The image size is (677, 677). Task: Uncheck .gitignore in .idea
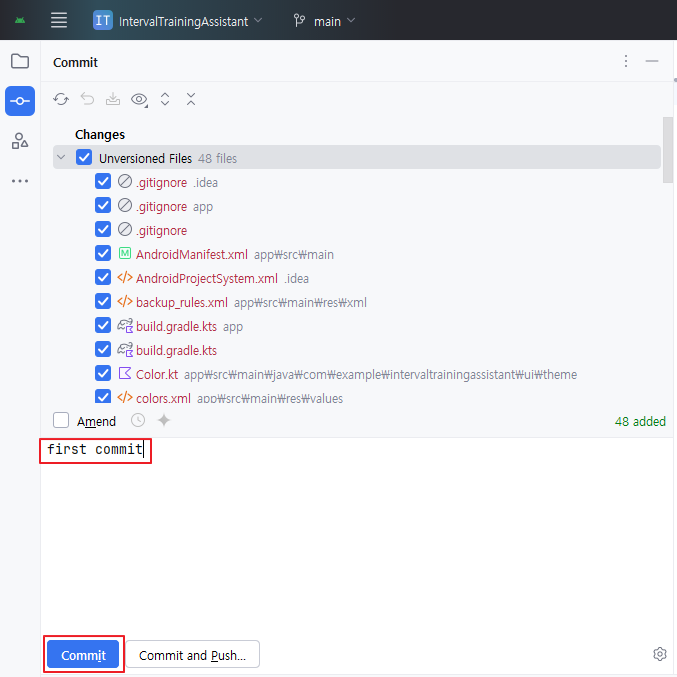pyautogui.click(x=103, y=182)
